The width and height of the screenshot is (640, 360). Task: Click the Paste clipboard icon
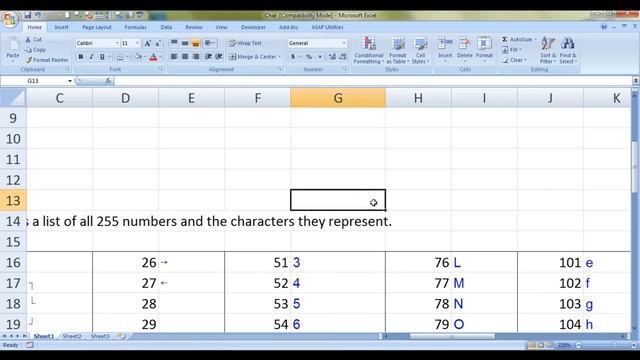pos(13,44)
